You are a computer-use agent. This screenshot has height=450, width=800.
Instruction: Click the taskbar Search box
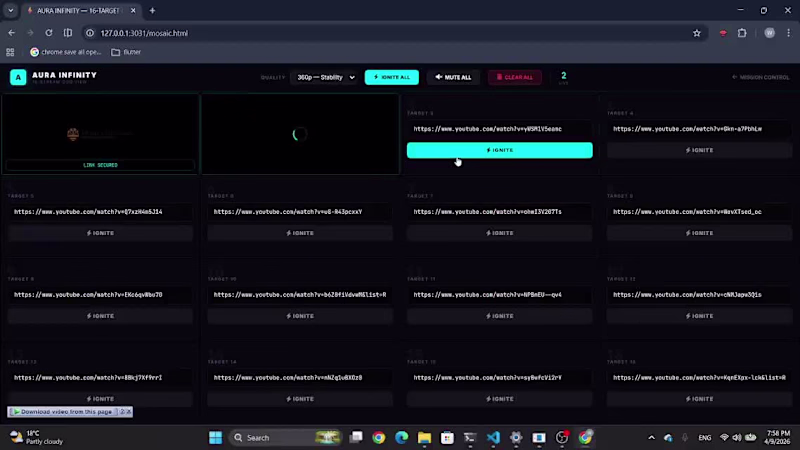[284, 437]
